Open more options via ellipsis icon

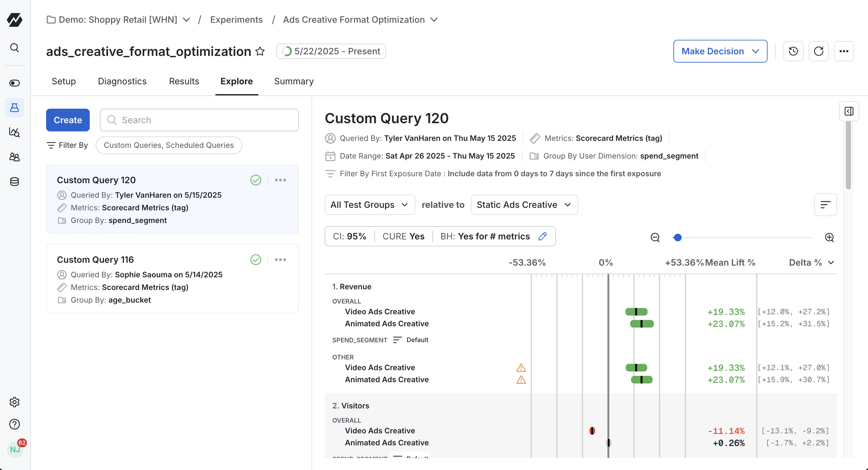[844, 51]
